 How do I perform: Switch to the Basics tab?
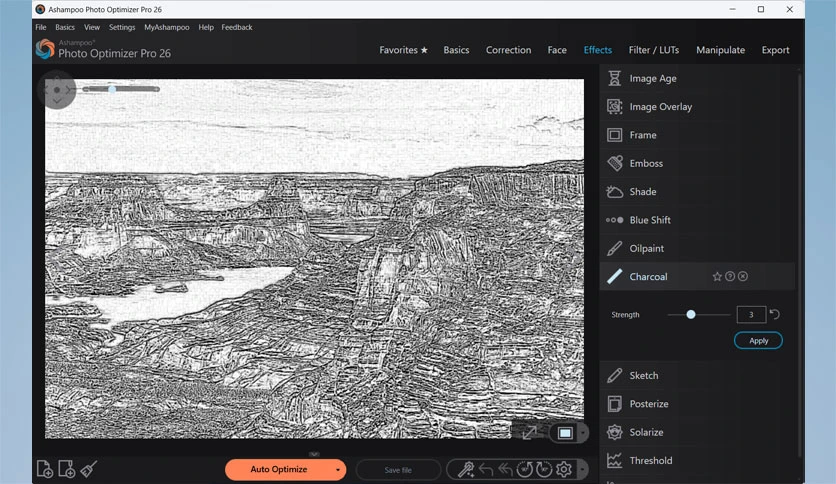456,50
